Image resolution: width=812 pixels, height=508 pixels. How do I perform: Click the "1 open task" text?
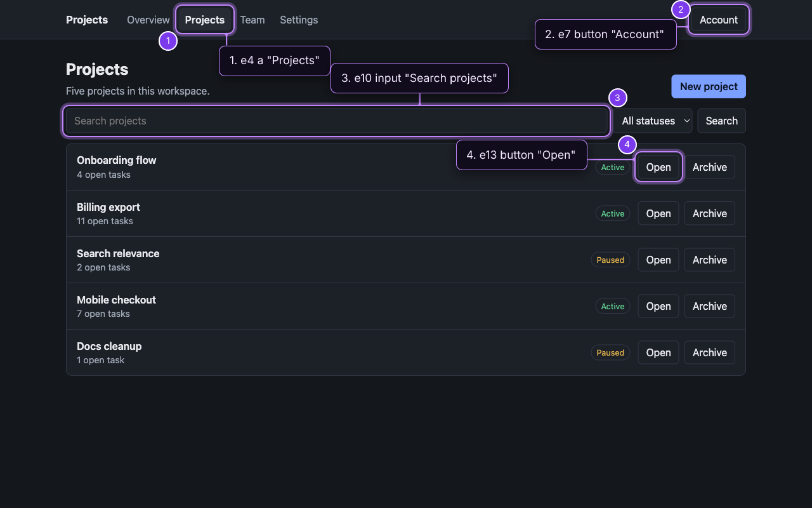(x=100, y=360)
